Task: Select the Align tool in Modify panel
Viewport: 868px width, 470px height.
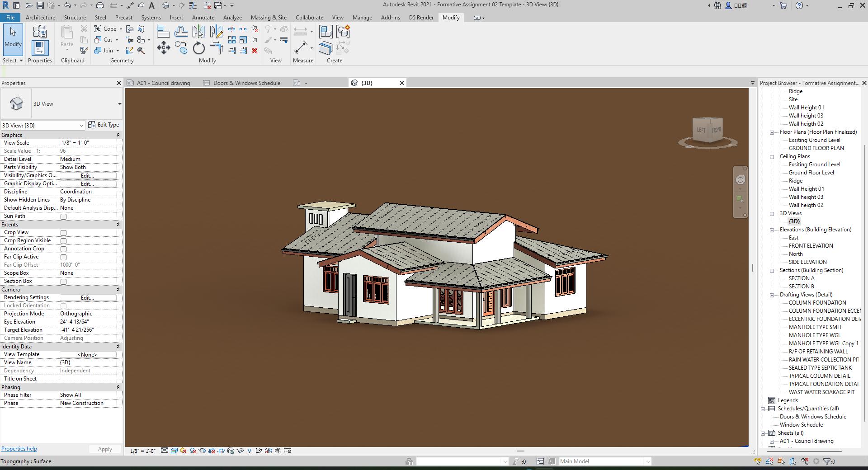Action: coord(163,32)
